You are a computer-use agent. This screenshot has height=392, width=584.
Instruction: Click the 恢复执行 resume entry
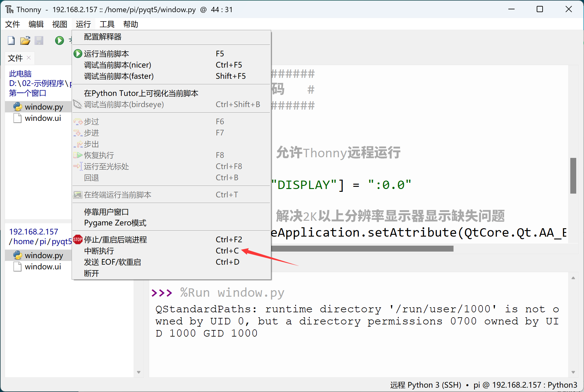click(171, 155)
